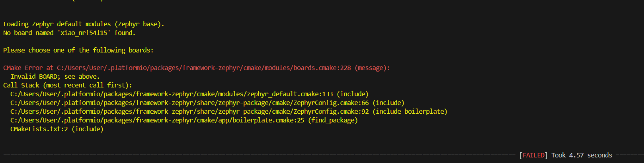Click the red FAILED status text
This screenshot has height=163, width=644.
(x=533, y=155)
